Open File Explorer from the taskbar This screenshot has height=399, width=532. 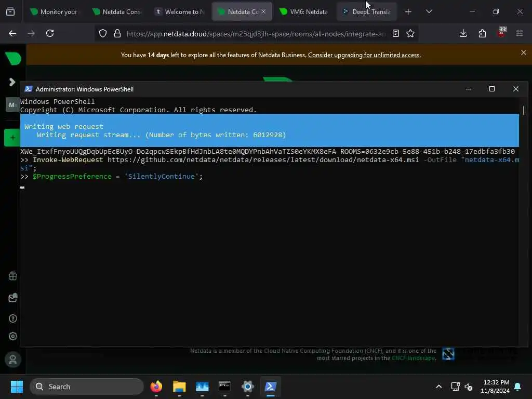tap(179, 387)
